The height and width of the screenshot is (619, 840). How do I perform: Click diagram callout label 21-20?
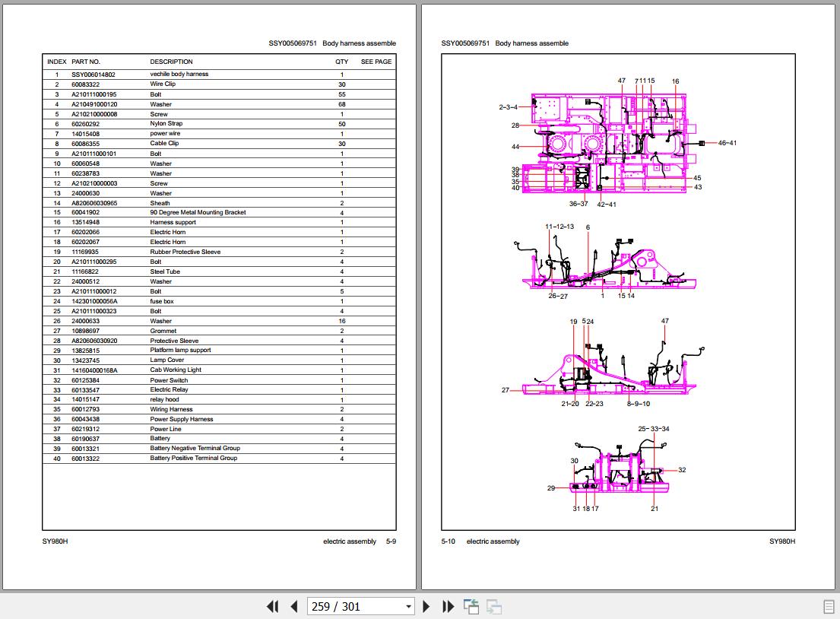(x=570, y=404)
